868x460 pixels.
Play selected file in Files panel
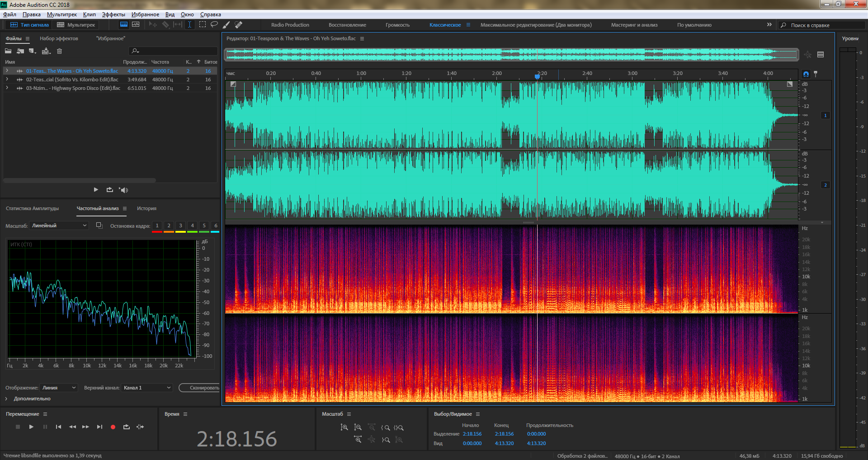click(x=96, y=190)
